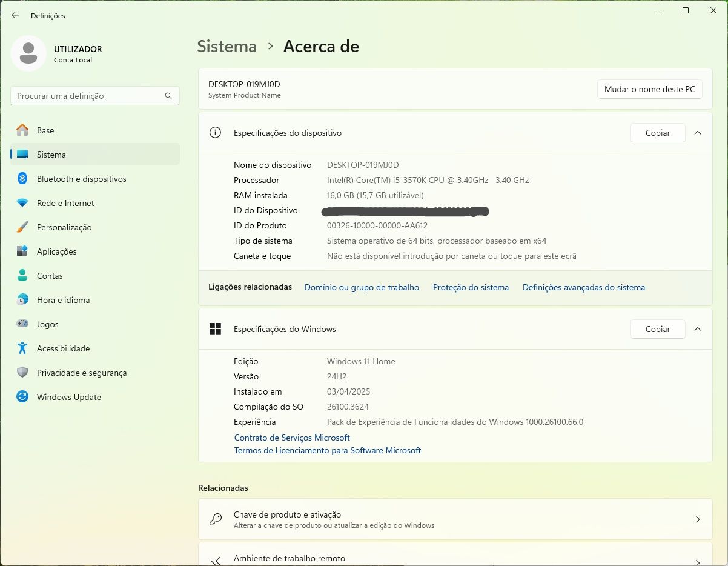This screenshot has width=728, height=566.
Task: Open Contrato de Serviços Microsoft link
Action: pos(292,438)
